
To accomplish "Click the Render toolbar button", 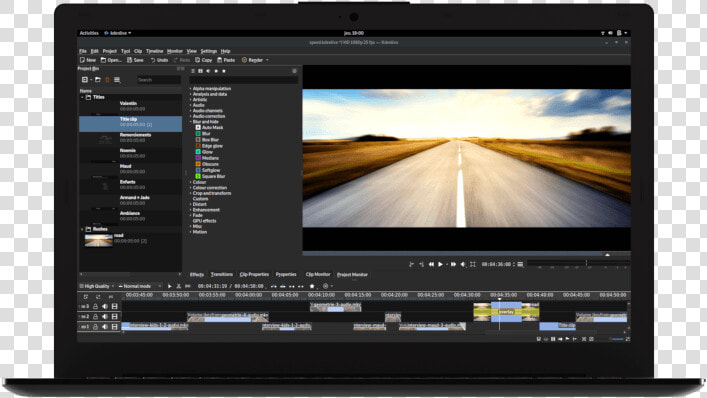I will 252,60.
